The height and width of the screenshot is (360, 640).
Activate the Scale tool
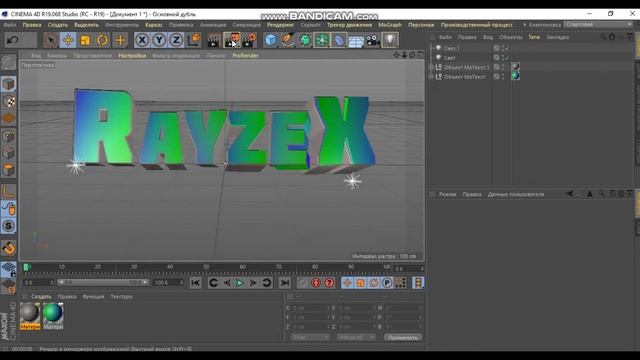[85, 40]
